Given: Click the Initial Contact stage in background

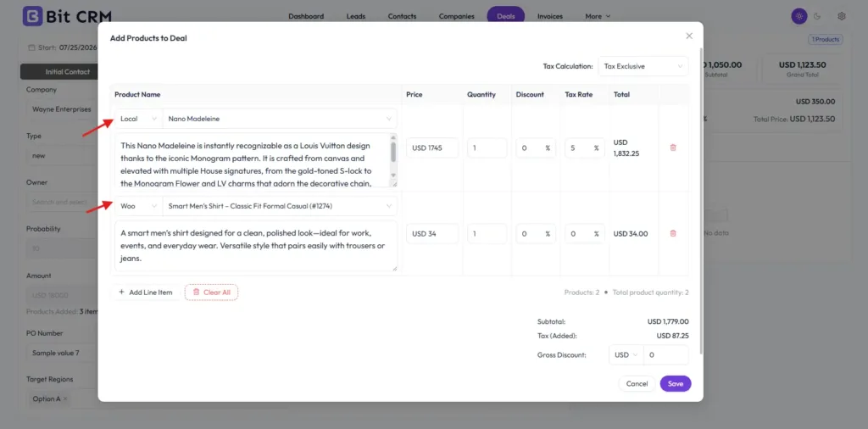Looking at the screenshot, I should tap(59, 71).
